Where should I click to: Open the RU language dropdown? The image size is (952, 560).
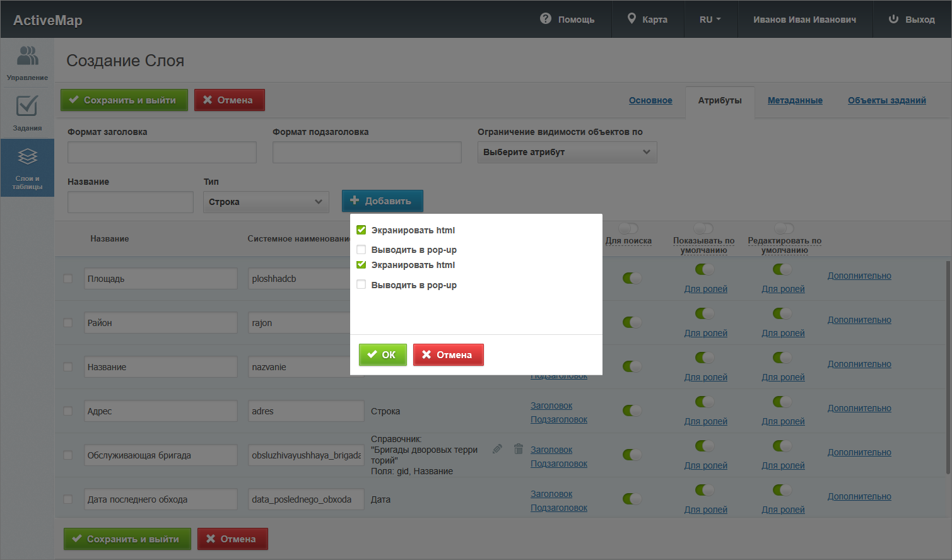[710, 20]
